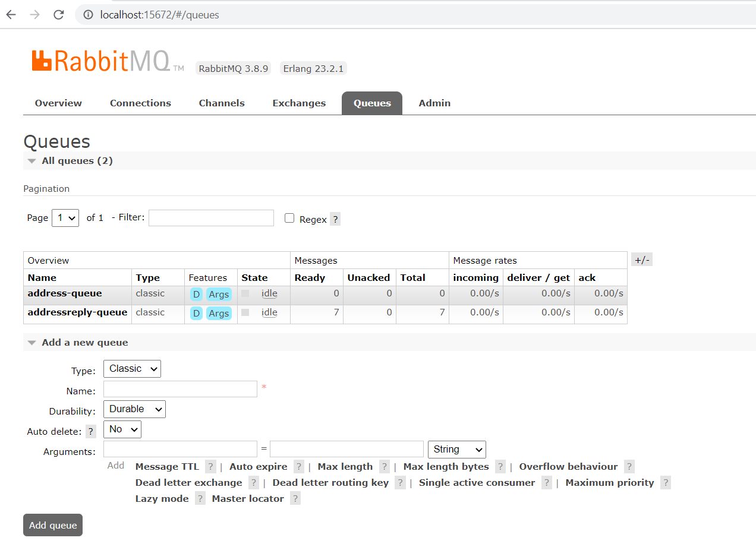Open the addressreply-queue details link
756x544 pixels.
pos(77,312)
